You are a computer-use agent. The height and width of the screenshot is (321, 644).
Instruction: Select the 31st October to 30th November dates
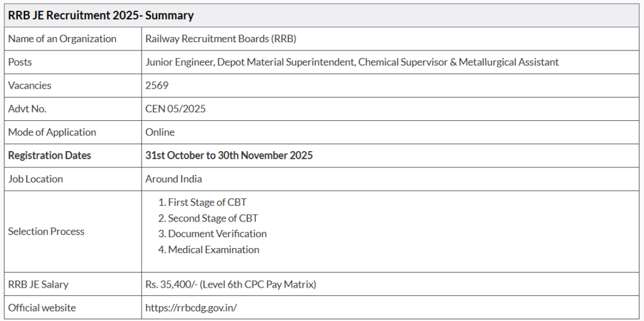click(229, 155)
